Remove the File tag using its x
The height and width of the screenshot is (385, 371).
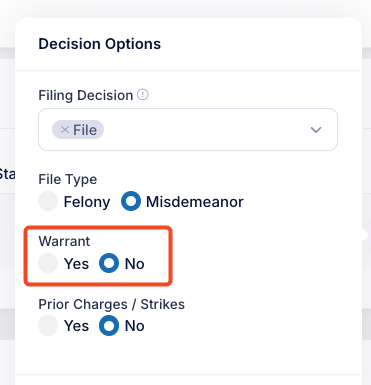(65, 130)
